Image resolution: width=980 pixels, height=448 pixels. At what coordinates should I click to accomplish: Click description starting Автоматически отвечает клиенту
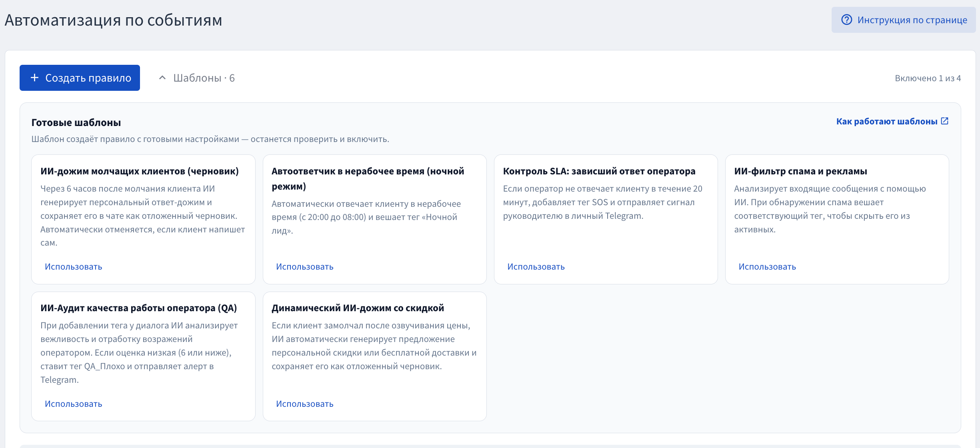[x=366, y=217]
